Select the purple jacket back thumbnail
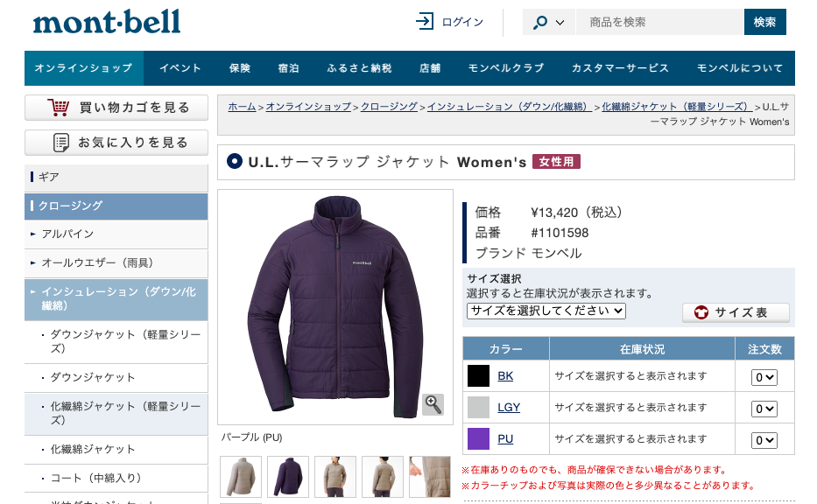Viewport: 817px width, 504px height. click(x=288, y=476)
